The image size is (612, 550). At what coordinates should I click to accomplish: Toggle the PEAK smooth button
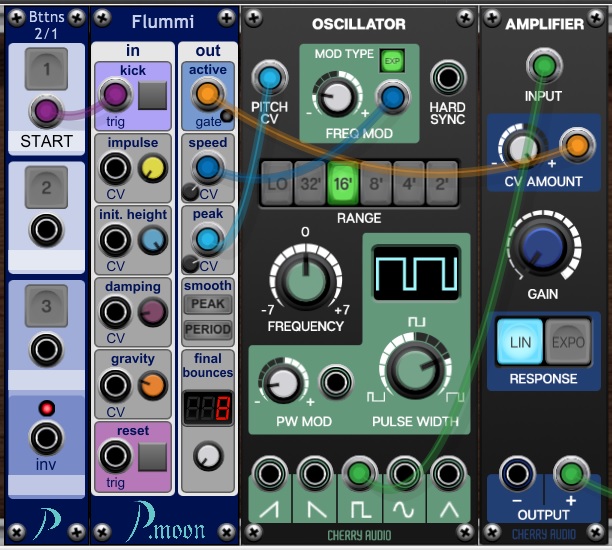point(207,304)
